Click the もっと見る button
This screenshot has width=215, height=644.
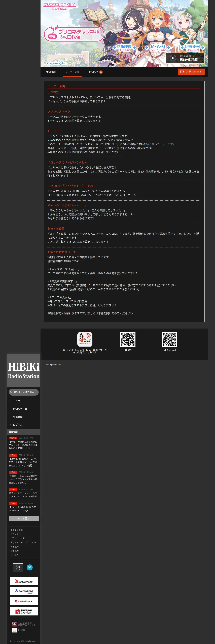[24, 518]
